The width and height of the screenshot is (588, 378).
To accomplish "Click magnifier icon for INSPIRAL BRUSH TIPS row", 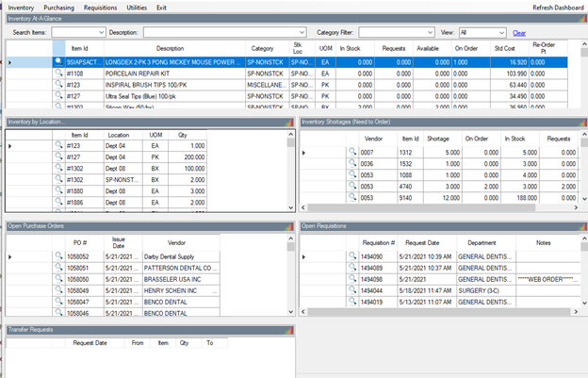I will tap(58, 85).
